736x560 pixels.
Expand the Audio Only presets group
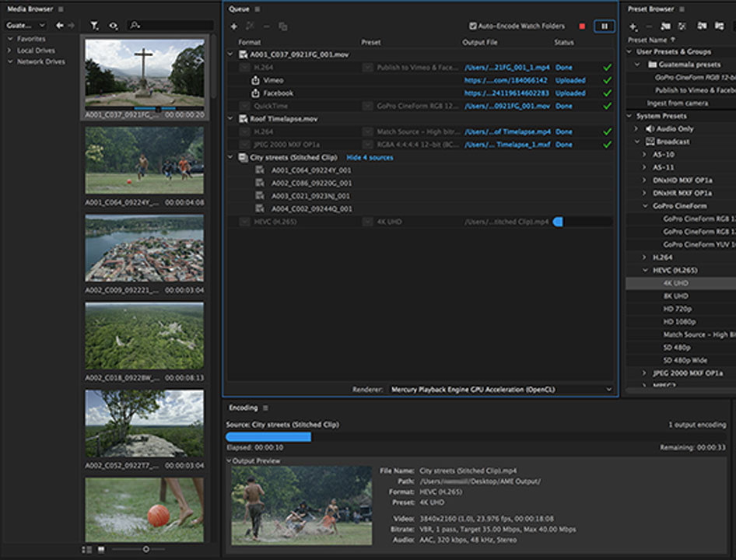[637, 128]
